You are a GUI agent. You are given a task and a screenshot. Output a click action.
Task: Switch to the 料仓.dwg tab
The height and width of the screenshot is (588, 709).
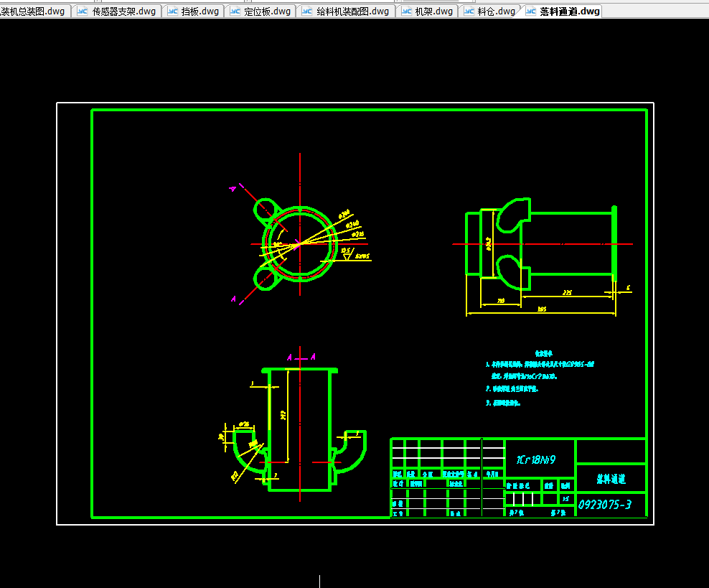[490, 11]
